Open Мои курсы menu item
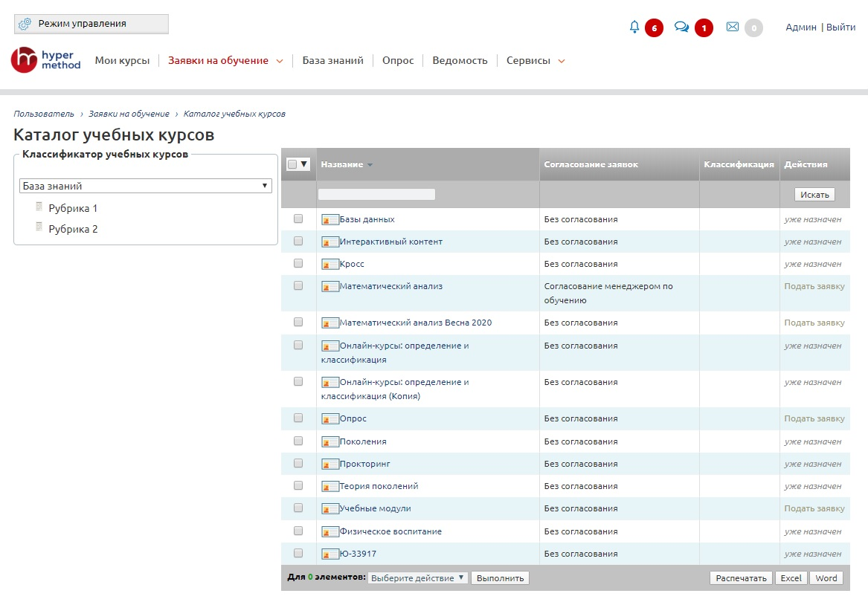This screenshot has height=602, width=868. pos(122,60)
